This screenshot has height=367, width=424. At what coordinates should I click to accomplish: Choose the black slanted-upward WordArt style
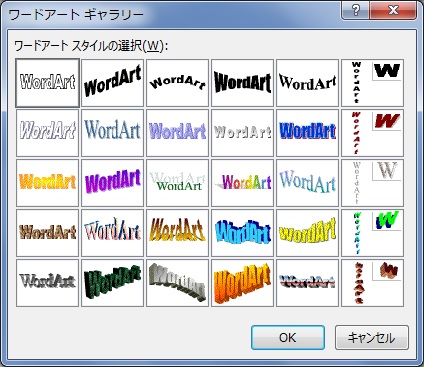click(x=112, y=83)
